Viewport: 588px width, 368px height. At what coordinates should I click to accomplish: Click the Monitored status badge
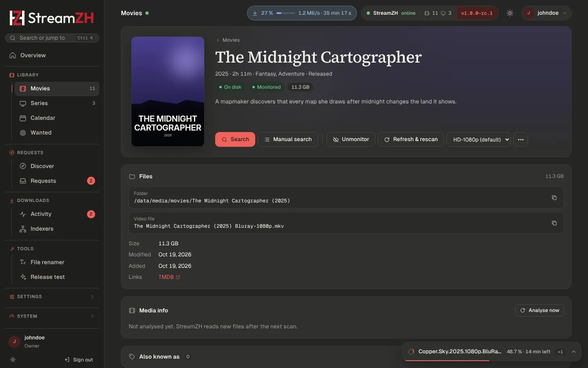(266, 87)
